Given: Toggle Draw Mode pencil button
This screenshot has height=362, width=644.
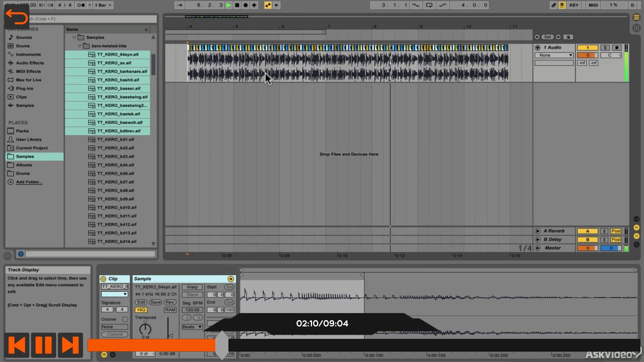Looking at the screenshot, I should [553, 5].
